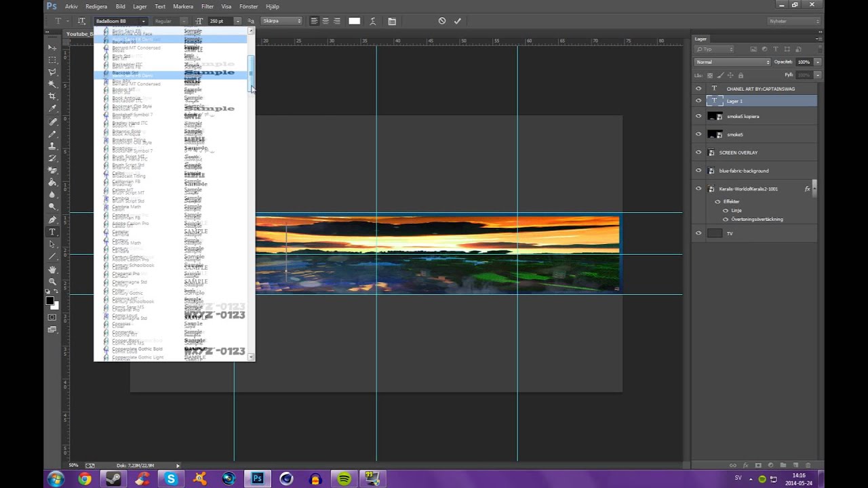Select the Horizontal Type tool
This screenshot has width=868, height=488.
click(52, 232)
